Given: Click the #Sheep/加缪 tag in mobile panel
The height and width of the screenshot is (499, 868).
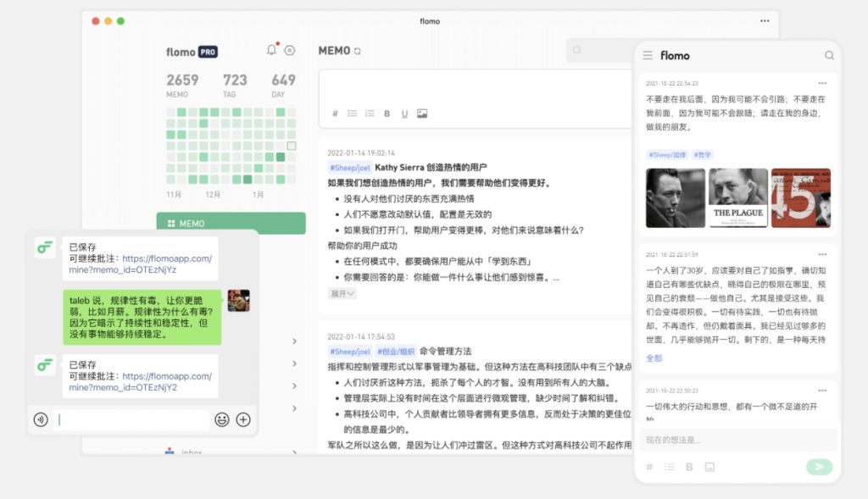Looking at the screenshot, I should (x=667, y=155).
